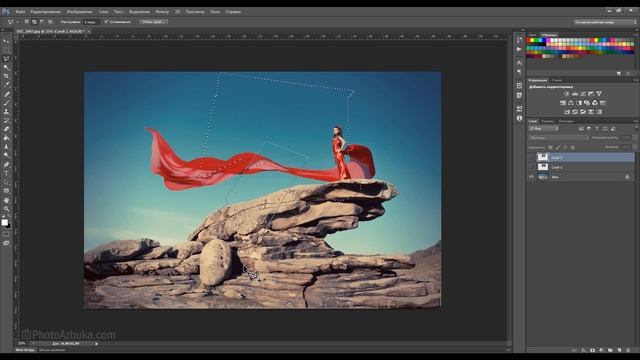Viewport: 640px width, 360px height.
Task: Create new swatch in Swatches panel
Action: click(619, 73)
